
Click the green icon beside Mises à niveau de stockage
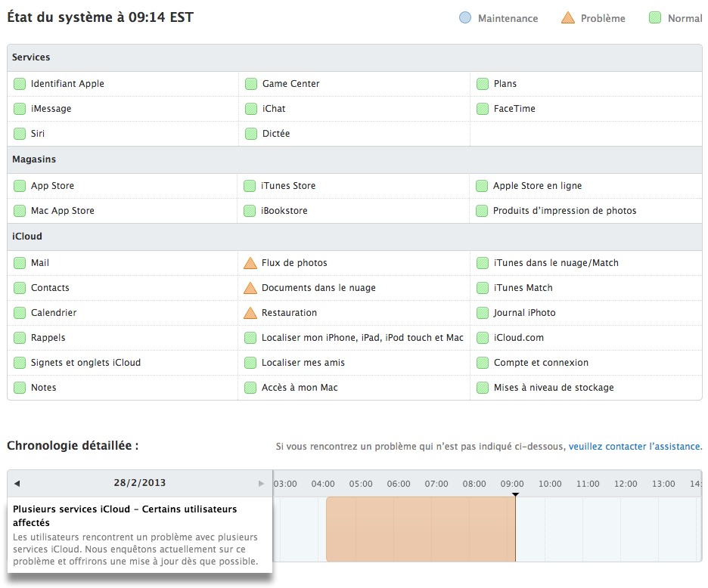483,388
